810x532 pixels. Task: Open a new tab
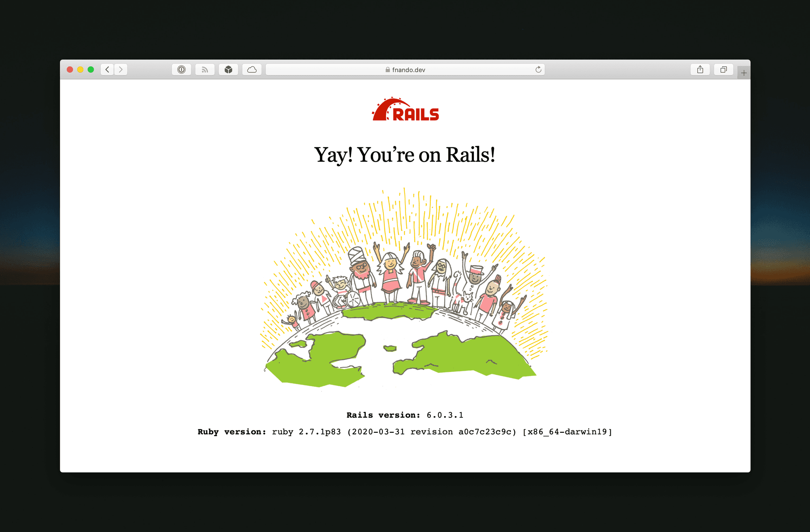pyautogui.click(x=744, y=73)
